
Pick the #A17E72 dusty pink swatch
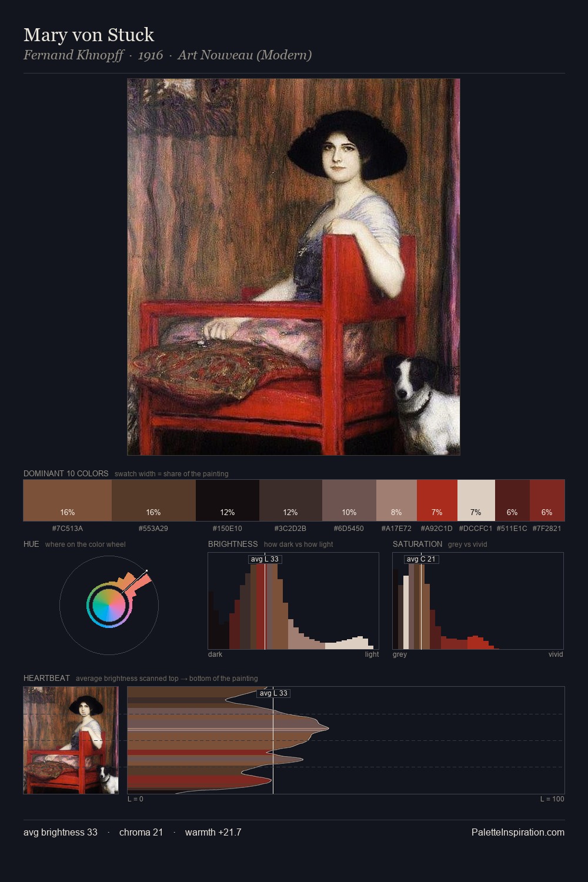(x=396, y=500)
